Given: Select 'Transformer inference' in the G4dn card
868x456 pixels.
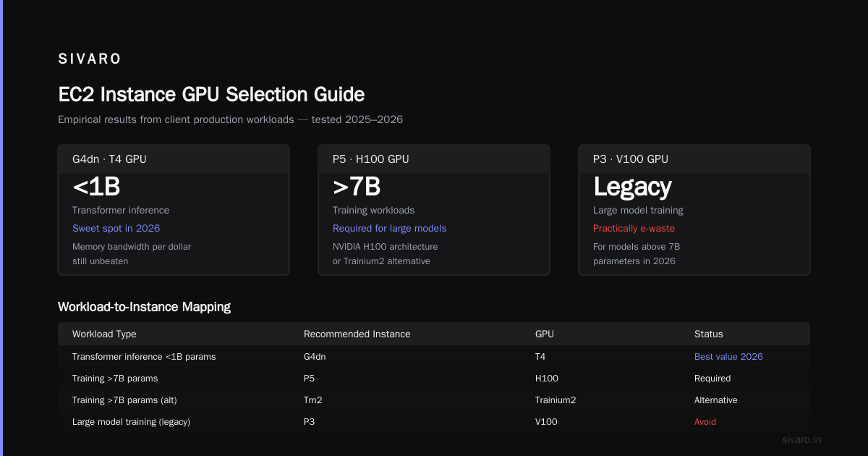Looking at the screenshot, I should 121,211.
